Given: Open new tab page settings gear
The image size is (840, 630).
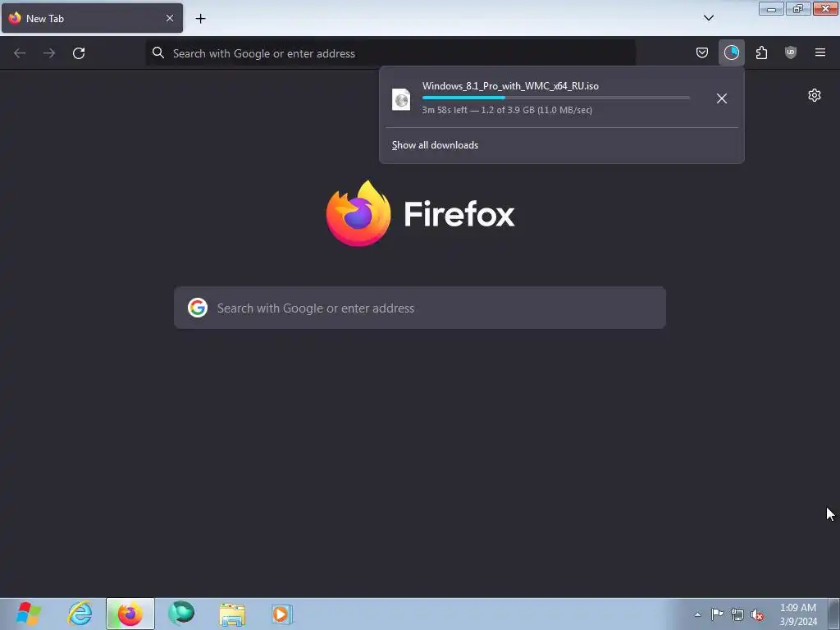Looking at the screenshot, I should click(815, 95).
